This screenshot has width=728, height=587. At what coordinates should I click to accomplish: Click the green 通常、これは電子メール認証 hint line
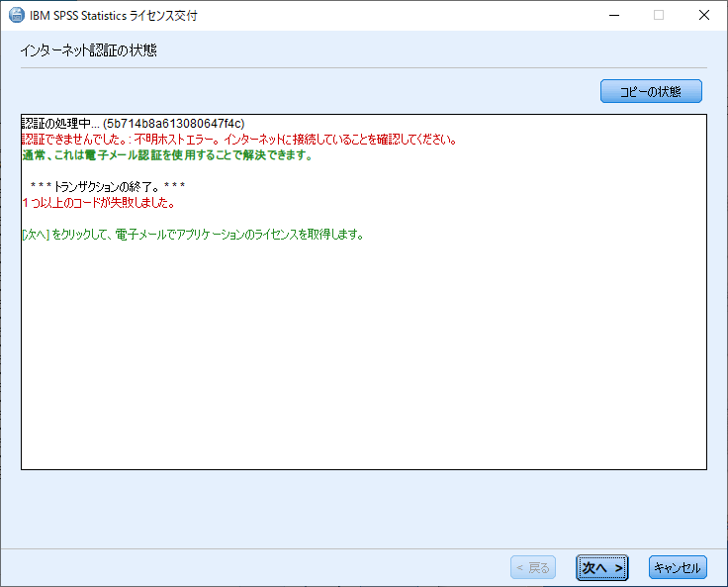coord(167,155)
